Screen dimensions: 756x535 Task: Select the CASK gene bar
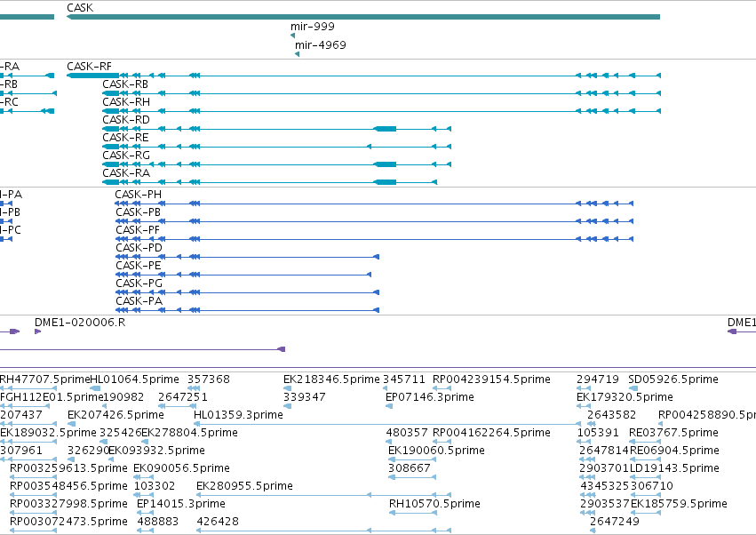click(x=363, y=17)
